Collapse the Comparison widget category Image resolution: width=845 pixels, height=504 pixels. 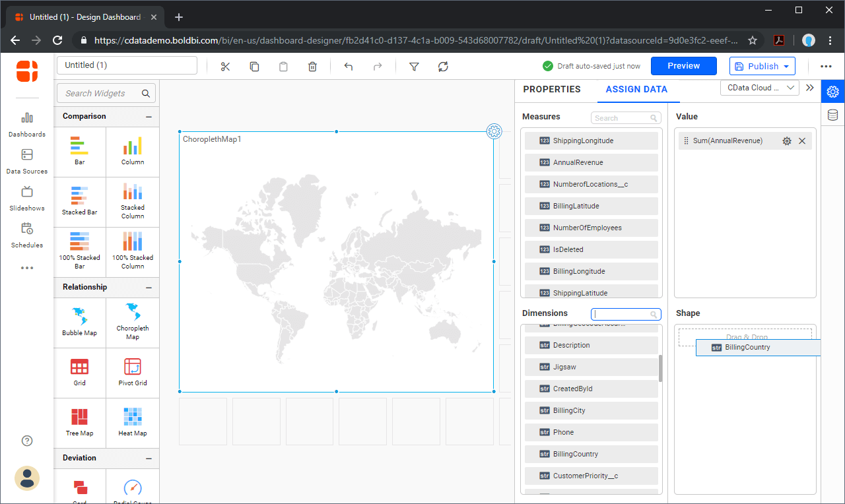pos(149,117)
